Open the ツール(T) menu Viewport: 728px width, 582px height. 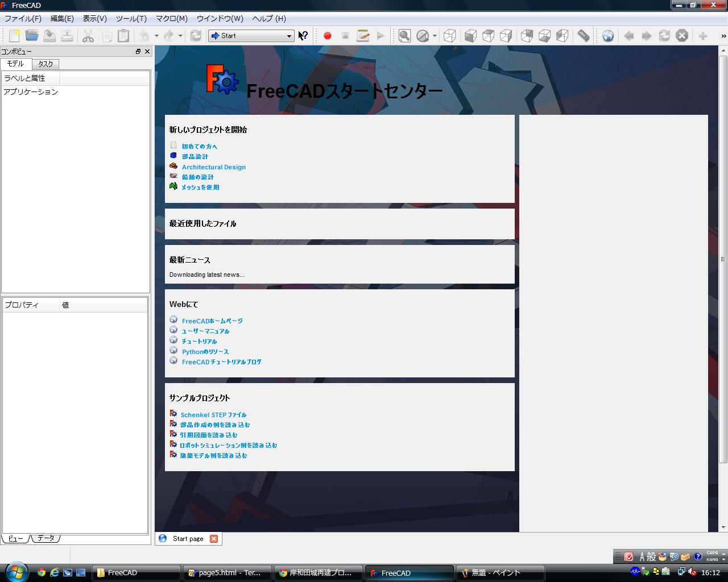click(131, 18)
